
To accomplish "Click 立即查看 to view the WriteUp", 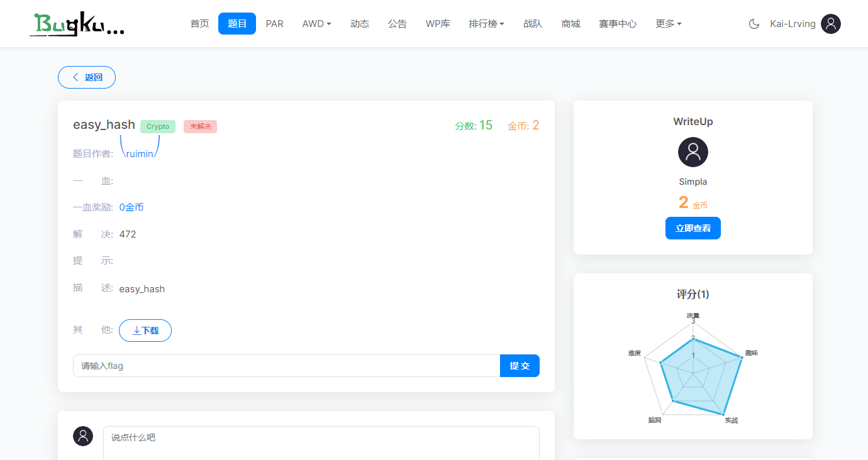I will click(x=693, y=228).
